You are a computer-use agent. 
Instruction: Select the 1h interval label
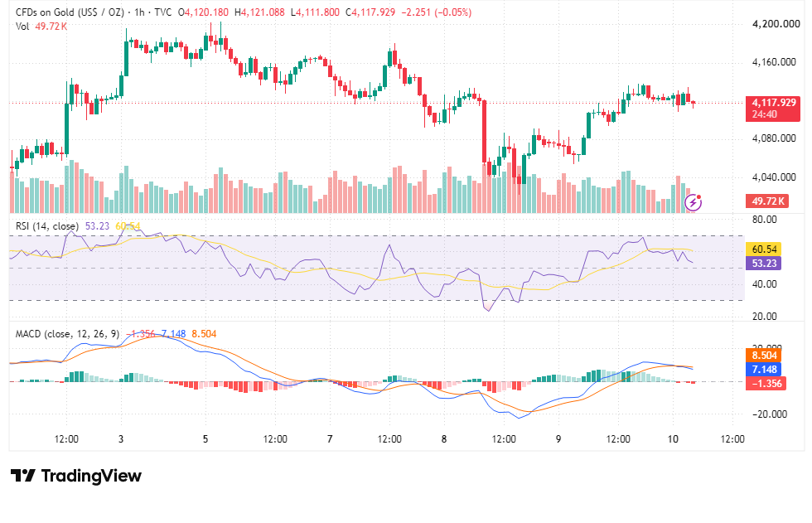point(139,12)
